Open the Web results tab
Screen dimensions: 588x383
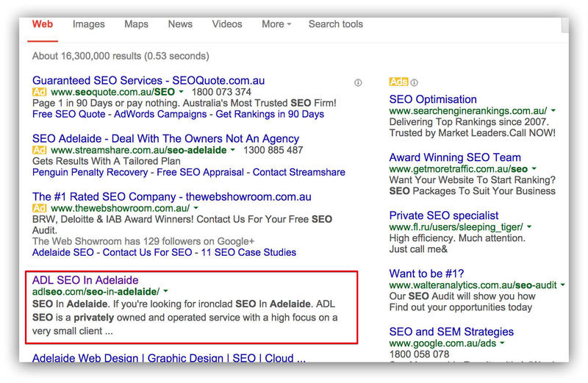tap(43, 24)
